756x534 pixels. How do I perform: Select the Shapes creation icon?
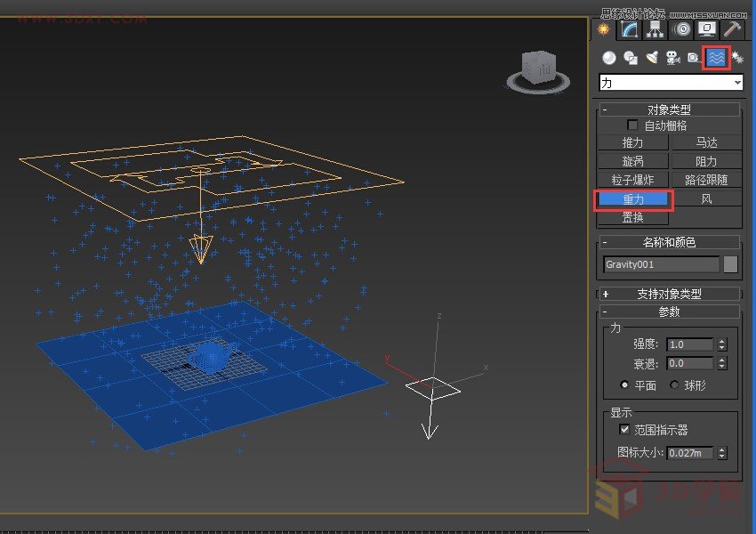point(630,56)
